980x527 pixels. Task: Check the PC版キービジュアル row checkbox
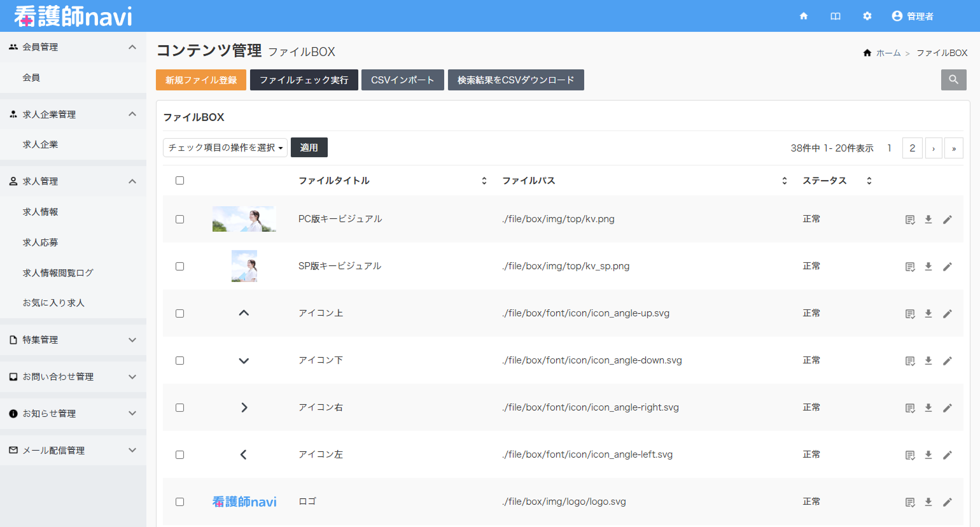(x=180, y=220)
